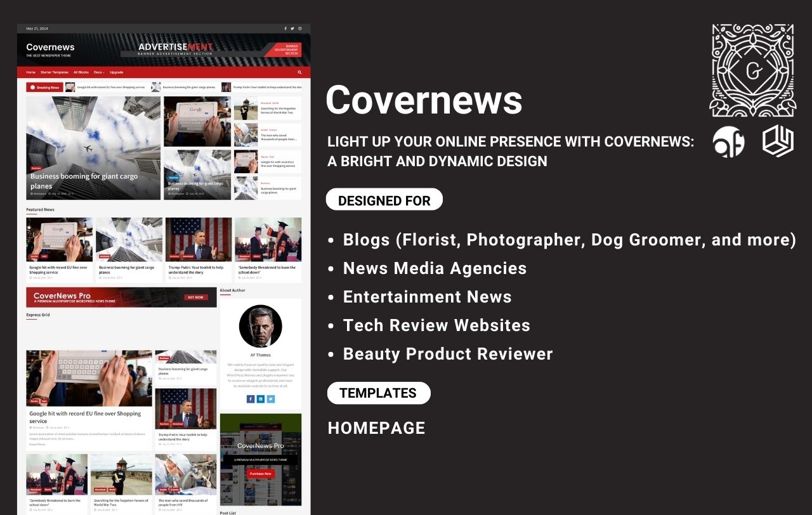This screenshot has width=812, height=515.
Task: Open Express Grid Obama speech thumbnail
Action: click(186, 408)
